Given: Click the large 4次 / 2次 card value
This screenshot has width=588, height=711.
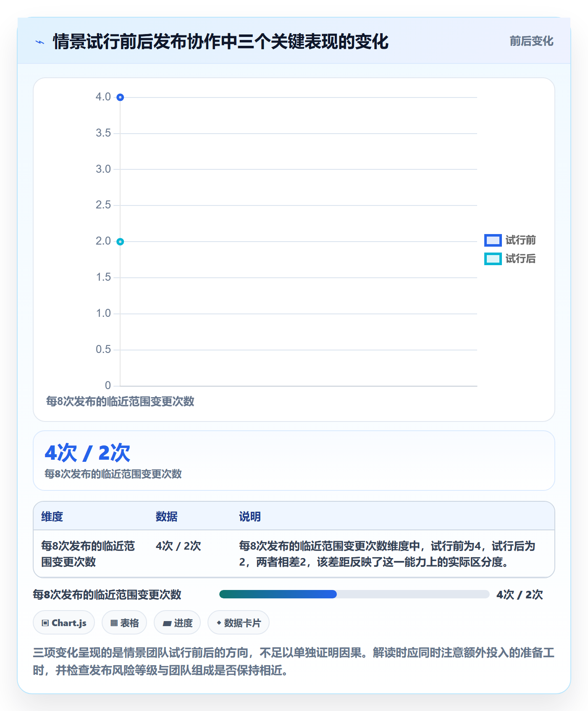Looking at the screenshot, I should 88,453.
